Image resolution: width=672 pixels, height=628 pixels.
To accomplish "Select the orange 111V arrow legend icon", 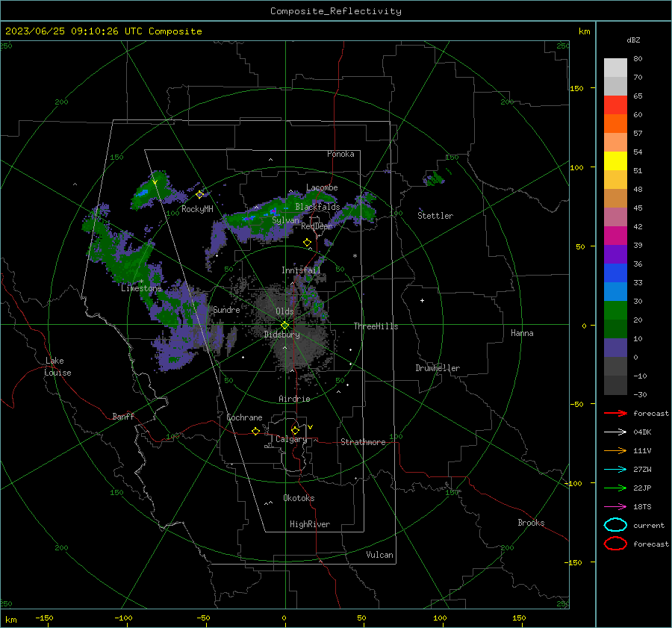I will [x=615, y=450].
